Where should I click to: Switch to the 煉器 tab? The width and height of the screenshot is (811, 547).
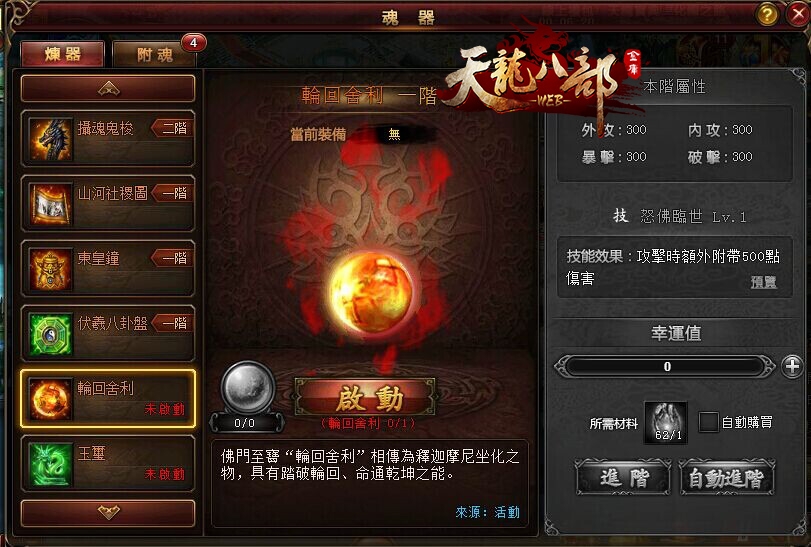63,54
